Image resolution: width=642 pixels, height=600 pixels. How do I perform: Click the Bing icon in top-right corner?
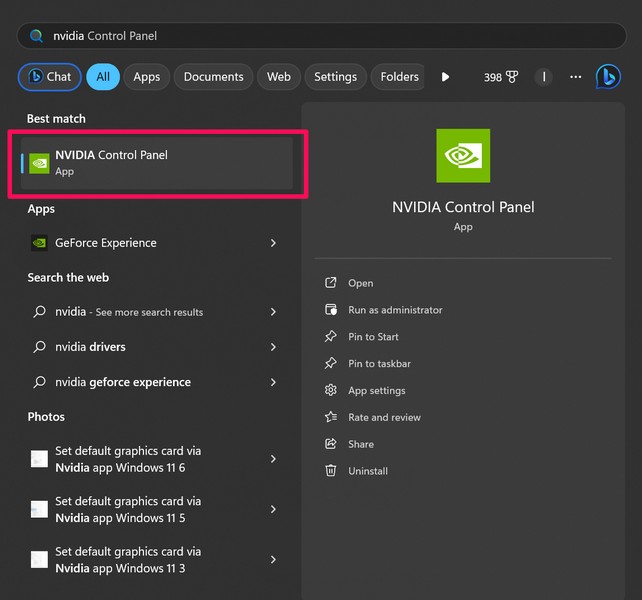608,77
